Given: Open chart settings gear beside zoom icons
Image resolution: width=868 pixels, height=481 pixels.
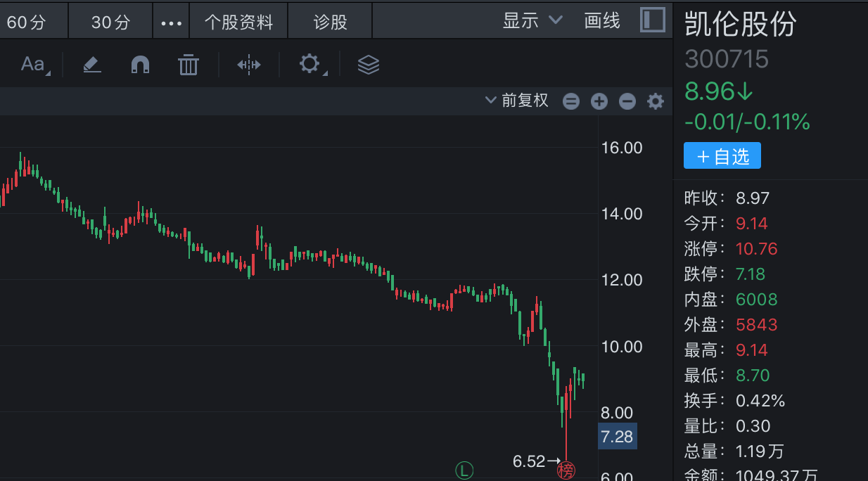Looking at the screenshot, I should 655,101.
